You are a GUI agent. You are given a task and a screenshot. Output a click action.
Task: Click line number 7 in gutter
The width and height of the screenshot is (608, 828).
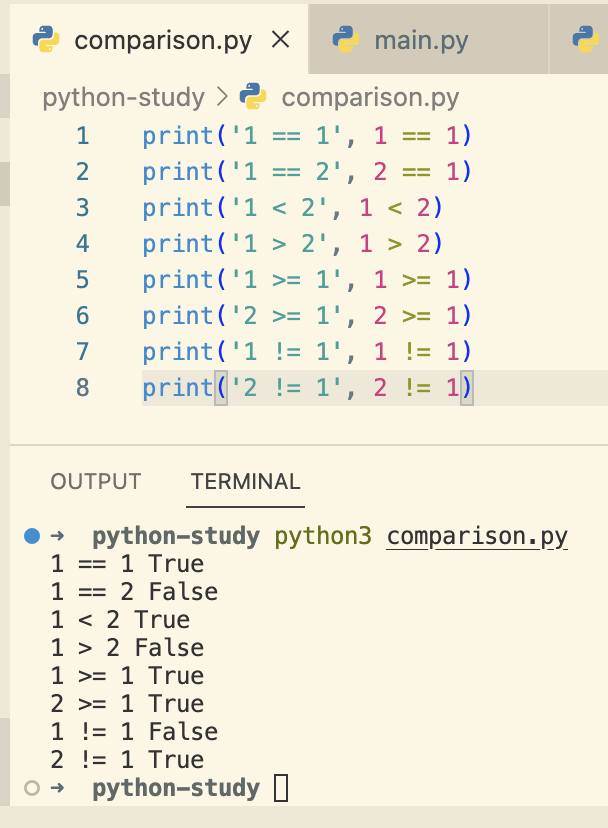pos(82,351)
